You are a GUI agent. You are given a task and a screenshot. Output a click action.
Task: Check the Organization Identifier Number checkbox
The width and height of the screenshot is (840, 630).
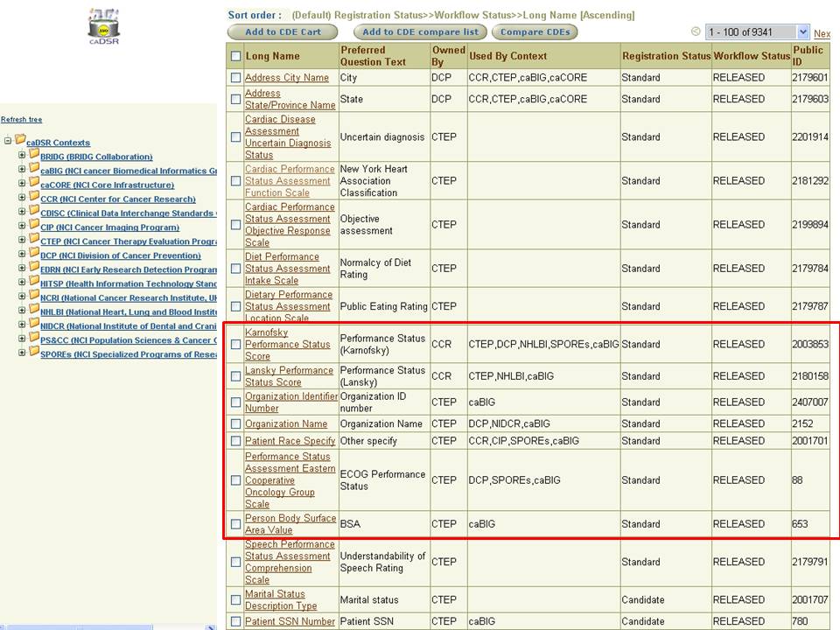(x=235, y=402)
